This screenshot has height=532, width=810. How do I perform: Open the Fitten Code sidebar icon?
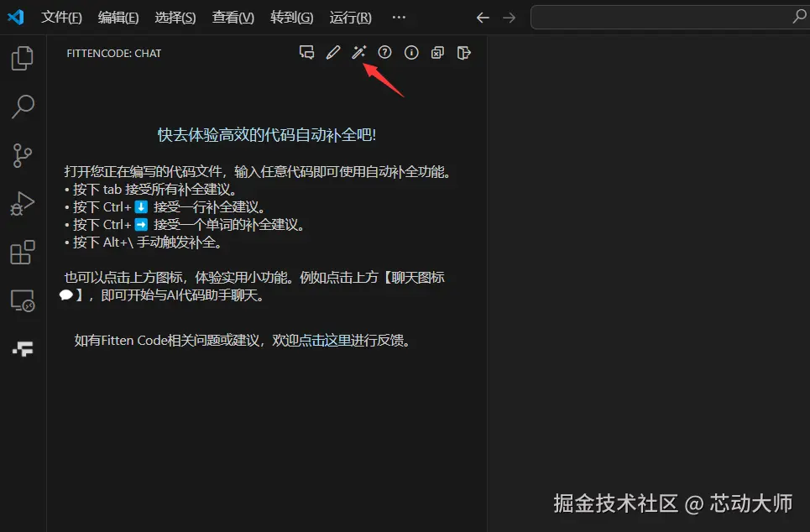click(24, 348)
